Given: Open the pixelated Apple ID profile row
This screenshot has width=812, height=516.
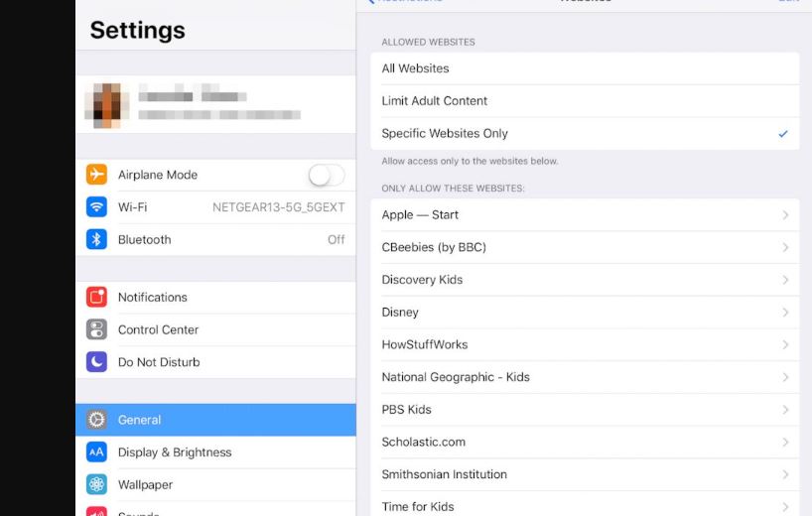Looking at the screenshot, I should [216, 104].
